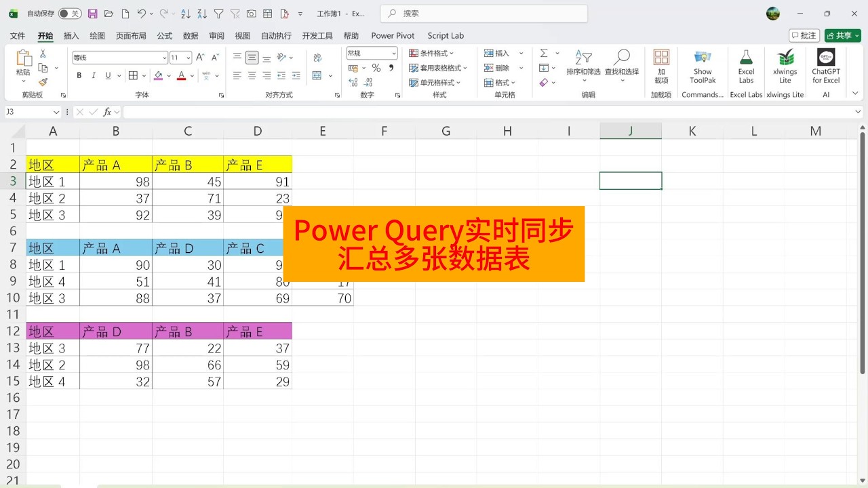
Task: Merge and center cells
Action: pyautogui.click(x=317, y=75)
